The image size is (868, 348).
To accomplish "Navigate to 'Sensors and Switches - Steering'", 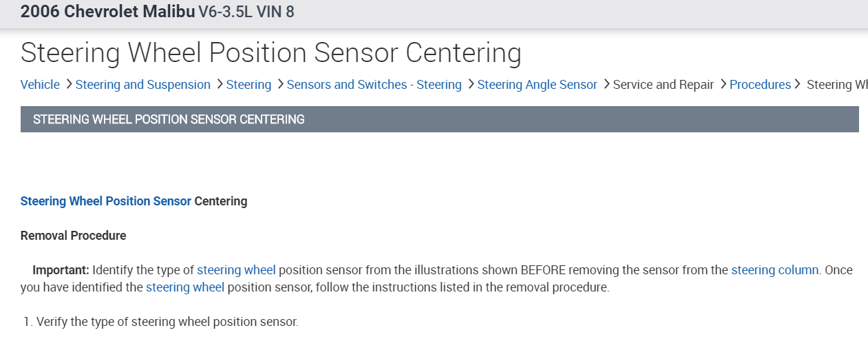I will 374,85.
